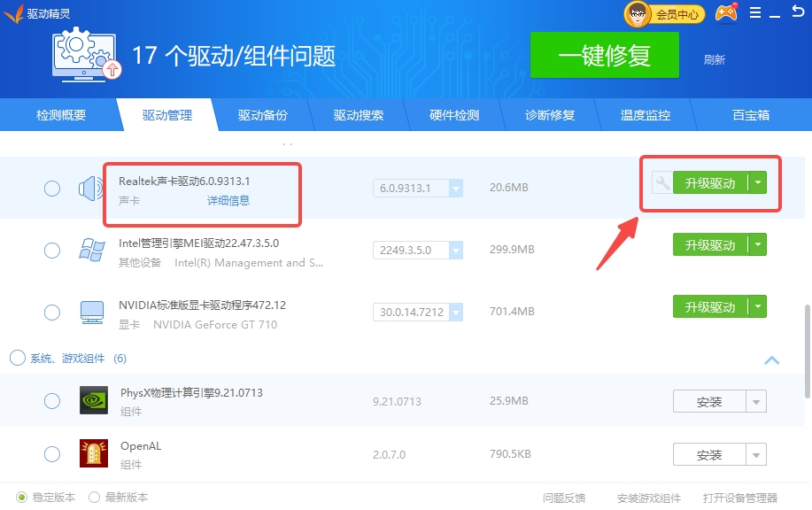Open the hamburger main menu icon
Screen dimensions: 812x510
pos(755,13)
